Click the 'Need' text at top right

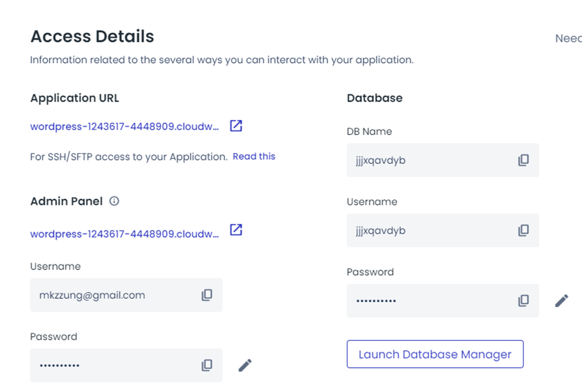[568, 38]
